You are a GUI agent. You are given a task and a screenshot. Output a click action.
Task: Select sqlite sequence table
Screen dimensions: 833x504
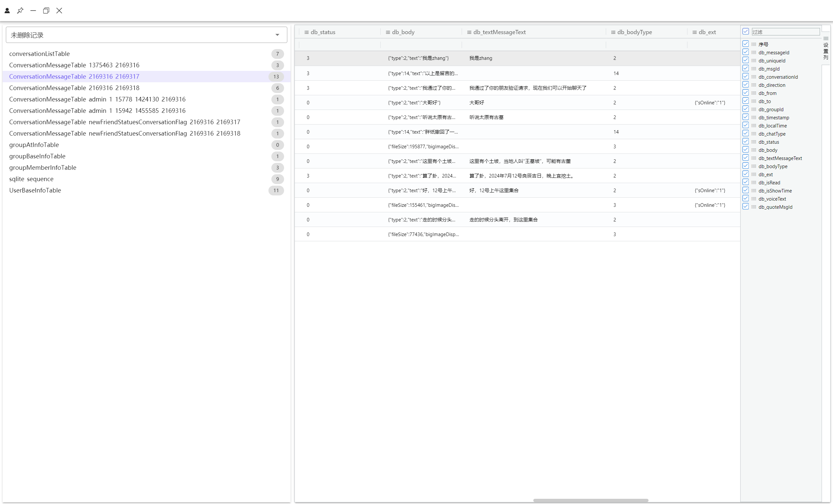[x=146, y=179]
